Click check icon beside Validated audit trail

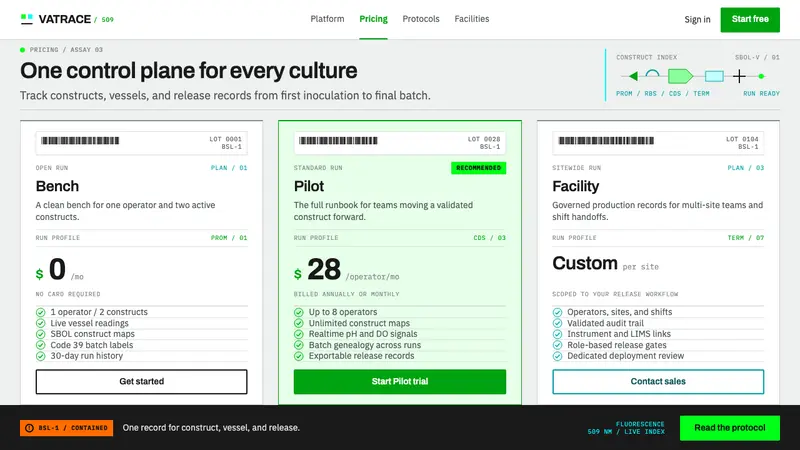(557, 323)
